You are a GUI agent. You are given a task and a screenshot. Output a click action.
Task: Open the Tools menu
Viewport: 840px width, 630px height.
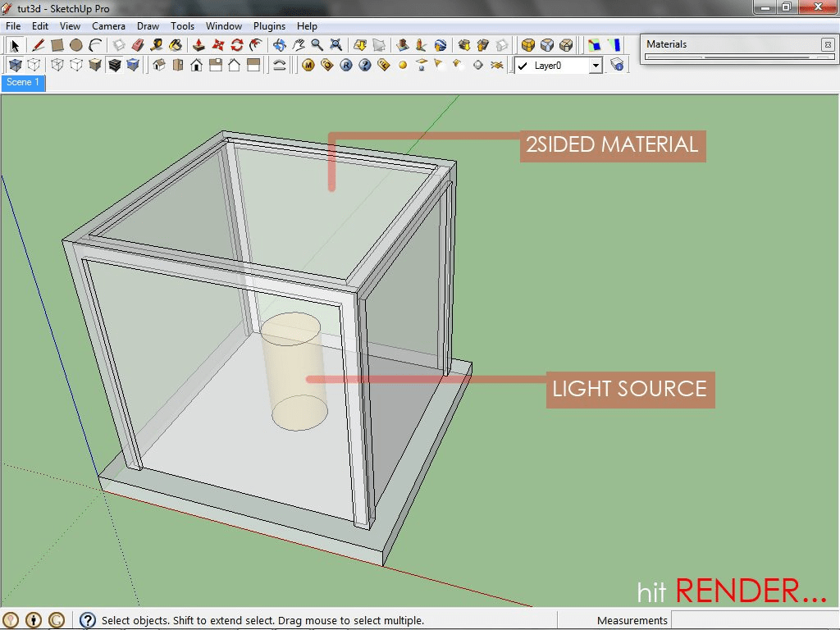[x=182, y=25]
